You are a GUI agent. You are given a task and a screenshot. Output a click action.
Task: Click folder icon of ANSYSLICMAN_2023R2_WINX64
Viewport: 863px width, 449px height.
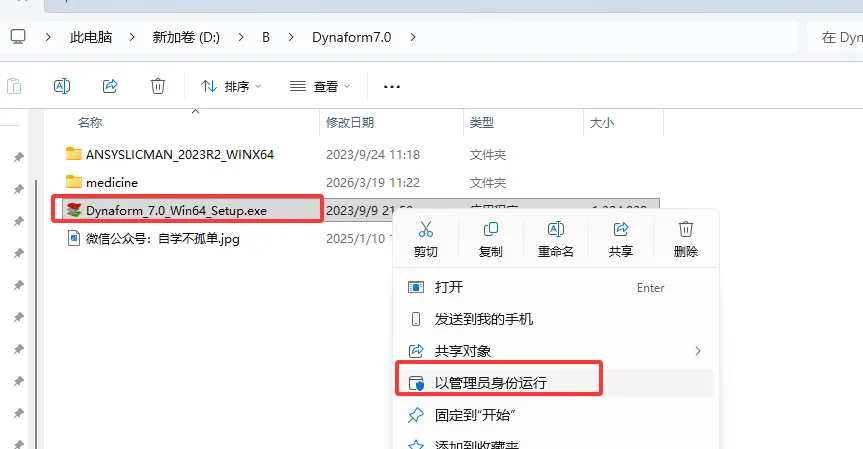pyautogui.click(x=74, y=154)
